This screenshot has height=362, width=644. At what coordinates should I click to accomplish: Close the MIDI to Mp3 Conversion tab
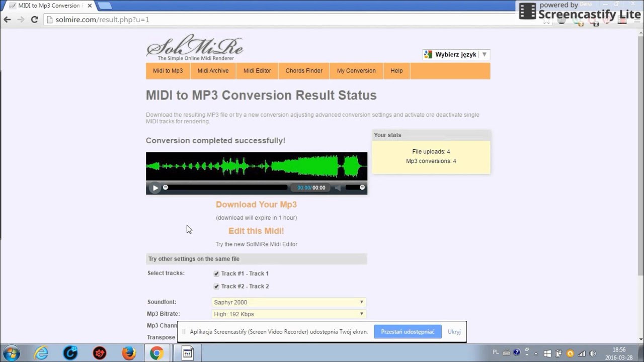point(90,6)
